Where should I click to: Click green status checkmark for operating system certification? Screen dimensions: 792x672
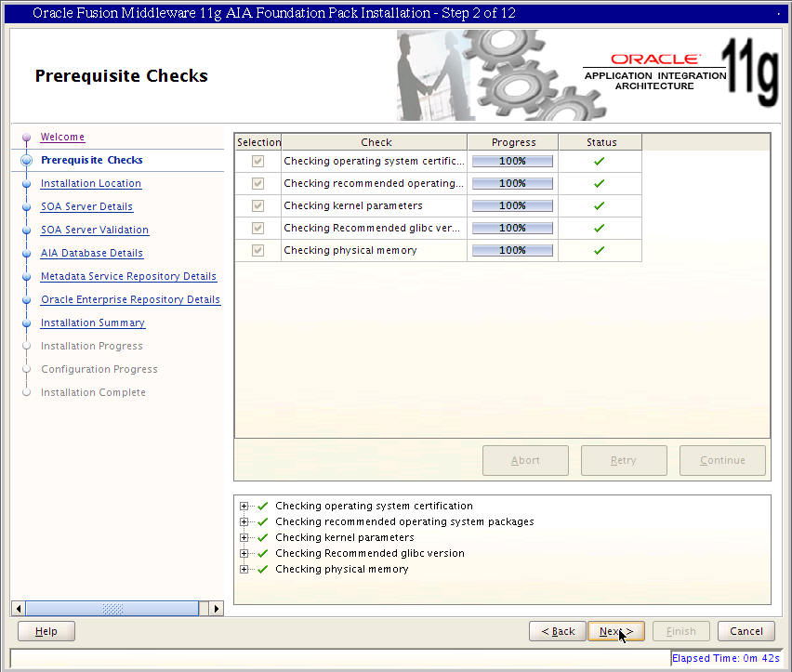(599, 161)
